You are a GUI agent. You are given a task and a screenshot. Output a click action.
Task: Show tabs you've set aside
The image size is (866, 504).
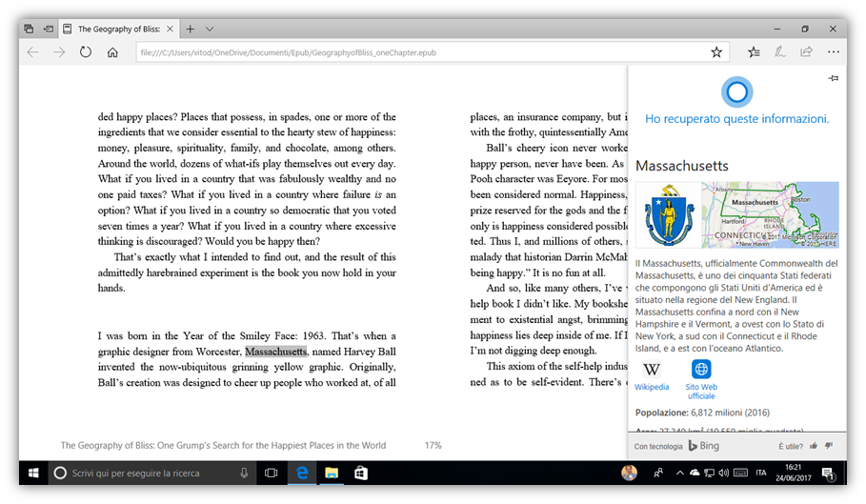pyautogui.click(x=48, y=29)
